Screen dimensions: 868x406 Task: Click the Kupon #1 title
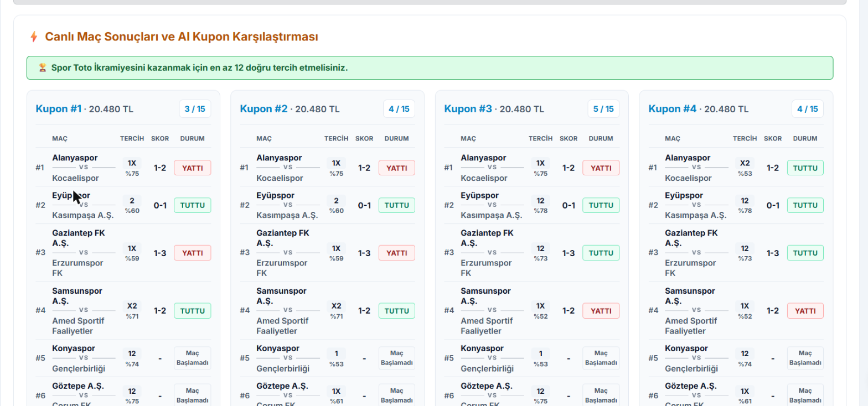coord(59,109)
